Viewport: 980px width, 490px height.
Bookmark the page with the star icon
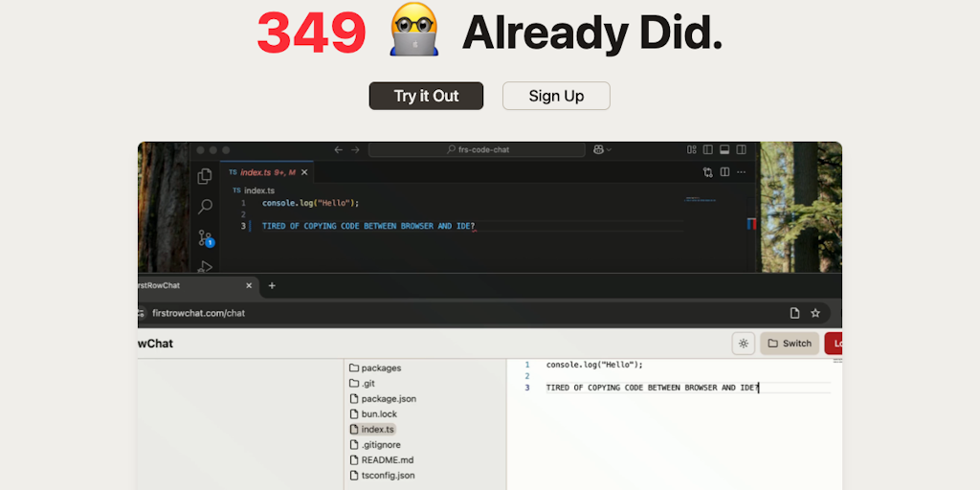click(x=815, y=313)
